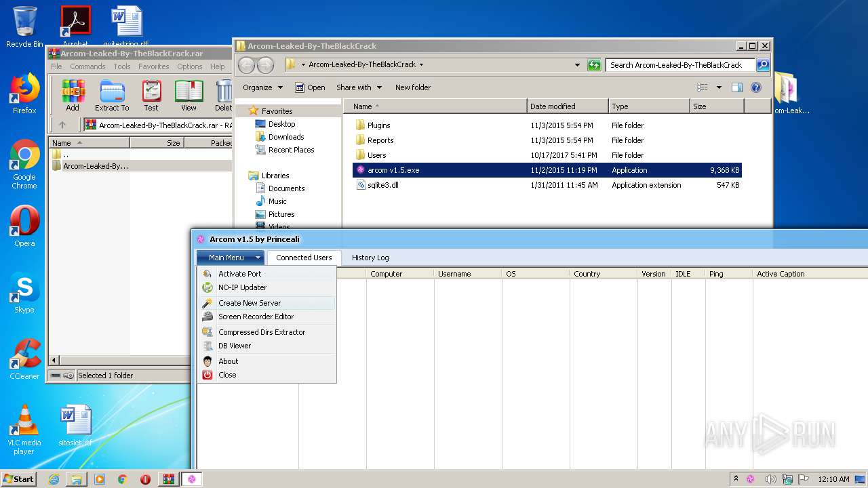Click volume speaker tray icon
The height and width of the screenshot is (488, 868).
(x=770, y=479)
